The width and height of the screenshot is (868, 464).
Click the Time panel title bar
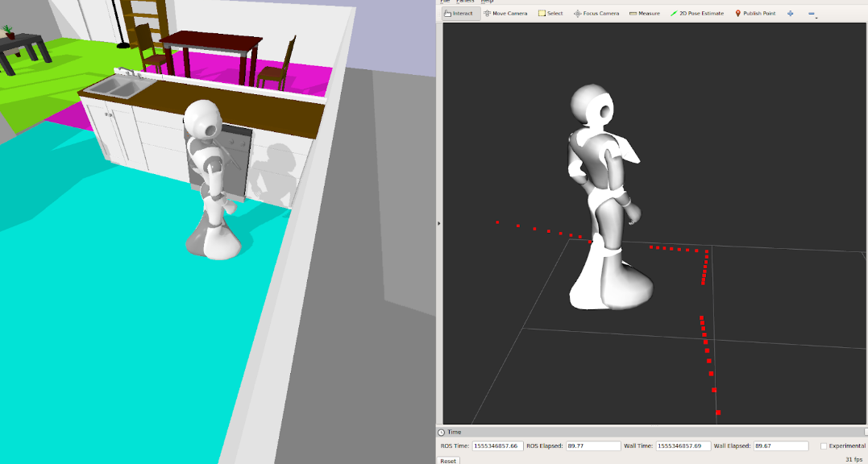click(x=652, y=433)
